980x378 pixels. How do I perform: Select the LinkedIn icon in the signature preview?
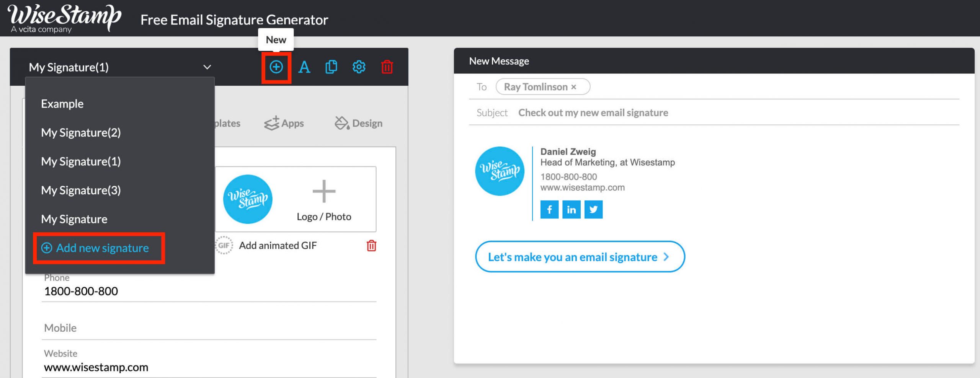(x=571, y=209)
